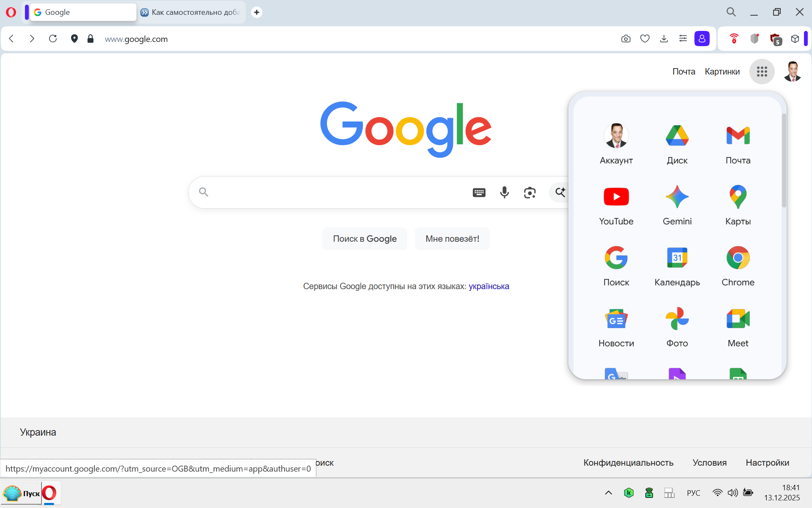This screenshot has height=508, width=812.
Task: Toggle the on-screen keyboard input tool
Action: tap(479, 193)
